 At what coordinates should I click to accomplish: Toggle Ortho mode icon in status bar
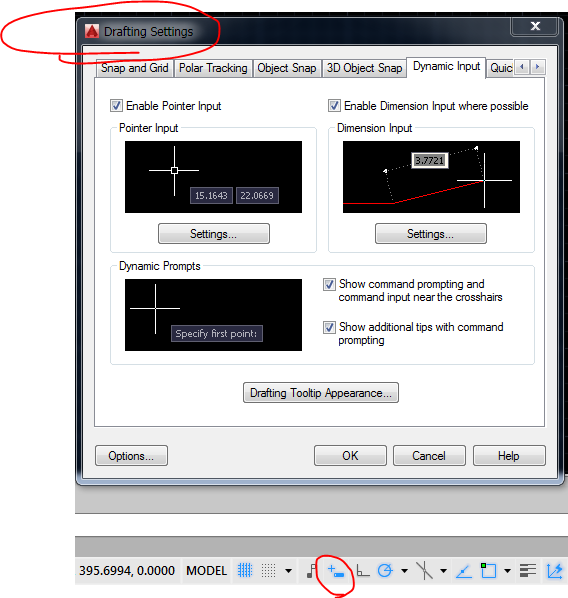(362, 571)
